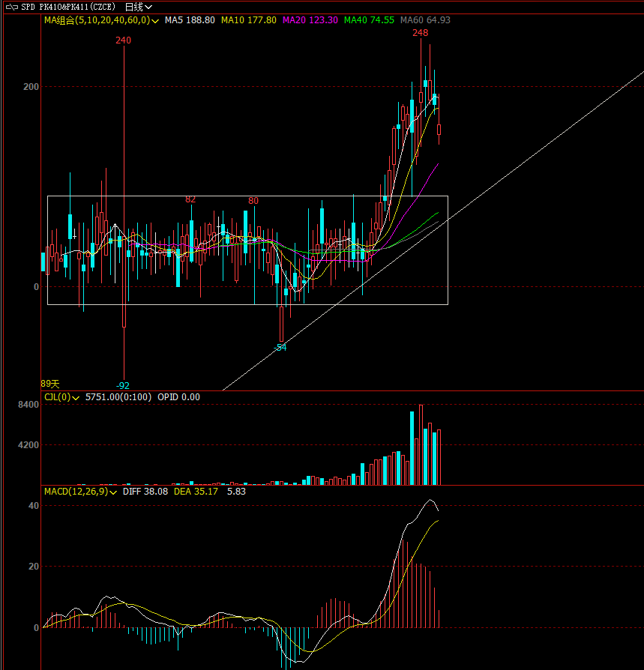Select the -92 low price marker
Image resolution: width=644 pixels, height=670 pixels.
click(x=123, y=385)
